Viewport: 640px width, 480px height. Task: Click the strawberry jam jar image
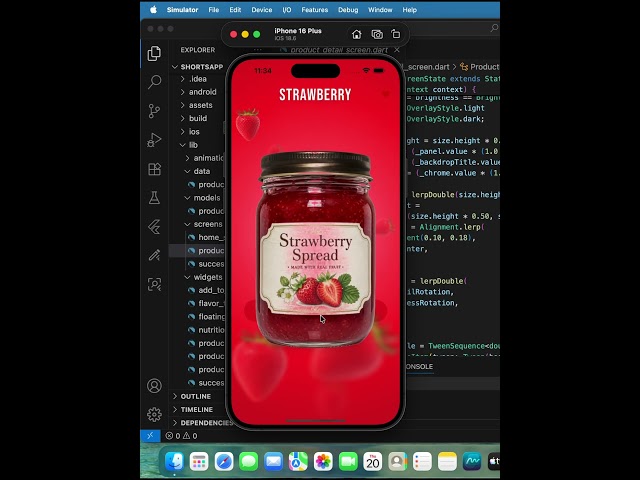[315, 249]
